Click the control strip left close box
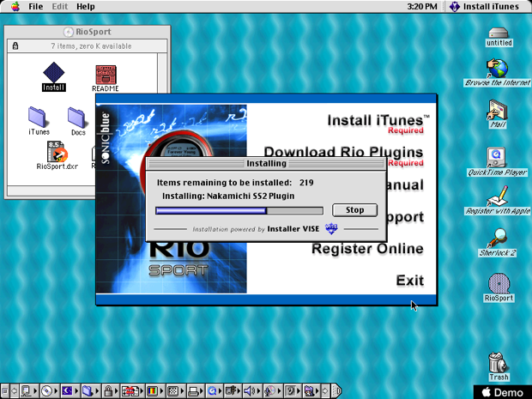 point(5,391)
